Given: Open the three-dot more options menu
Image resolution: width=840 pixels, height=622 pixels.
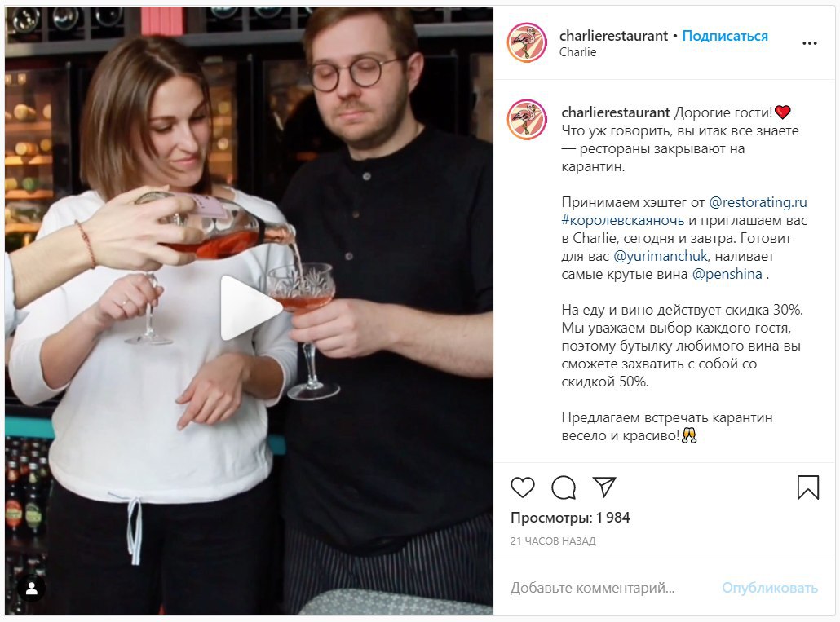Looking at the screenshot, I should [x=810, y=43].
